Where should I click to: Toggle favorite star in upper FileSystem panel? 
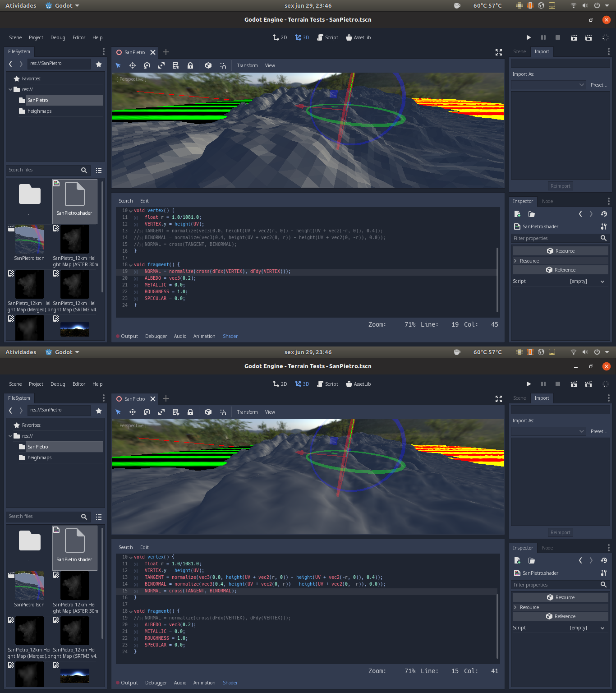[x=99, y=64]
